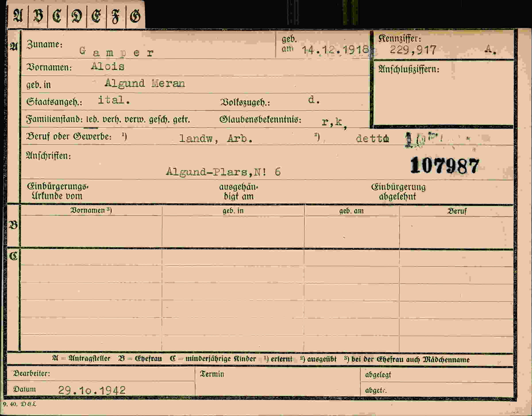The width and height of the screenshot is (532, 416).
Task: Select index tab letter A
Action: 18,16
